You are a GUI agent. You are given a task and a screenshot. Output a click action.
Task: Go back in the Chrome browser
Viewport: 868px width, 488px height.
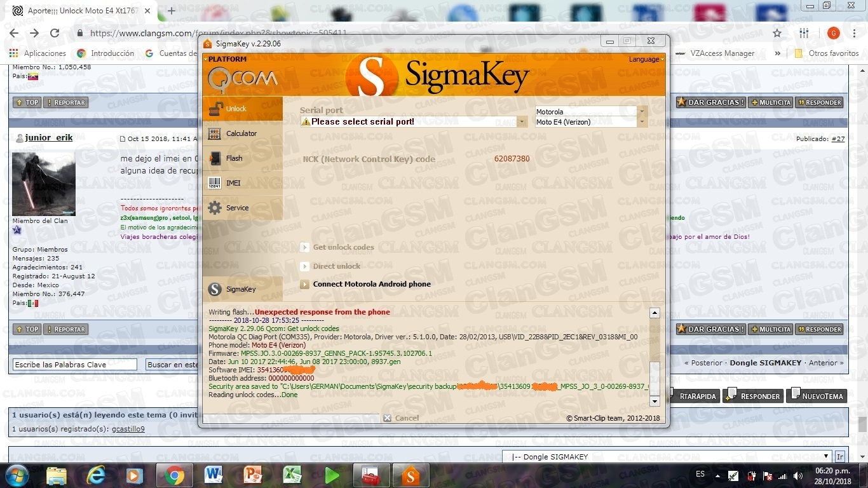click(13, 33)
